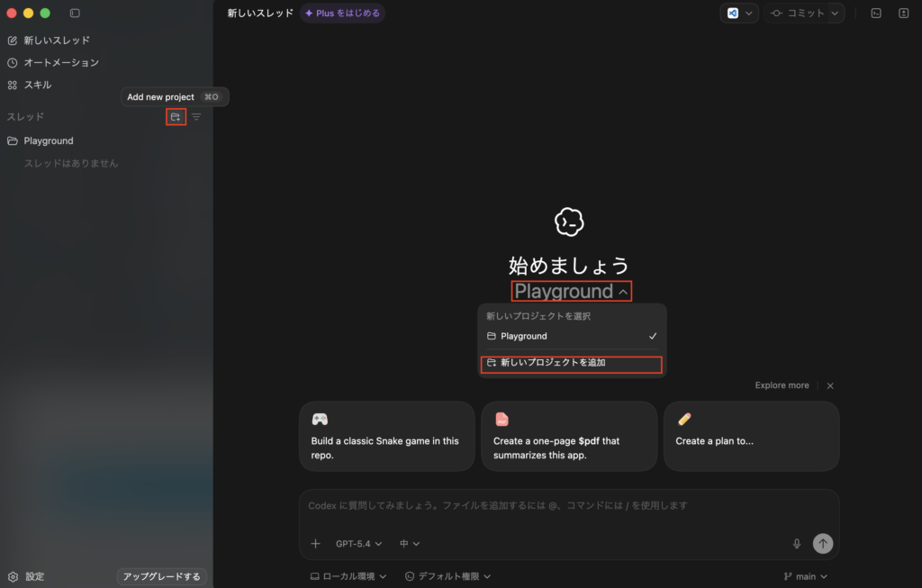Click the Add new project folder icon
The height and width of the screenshot is (588, 922).
176,117
